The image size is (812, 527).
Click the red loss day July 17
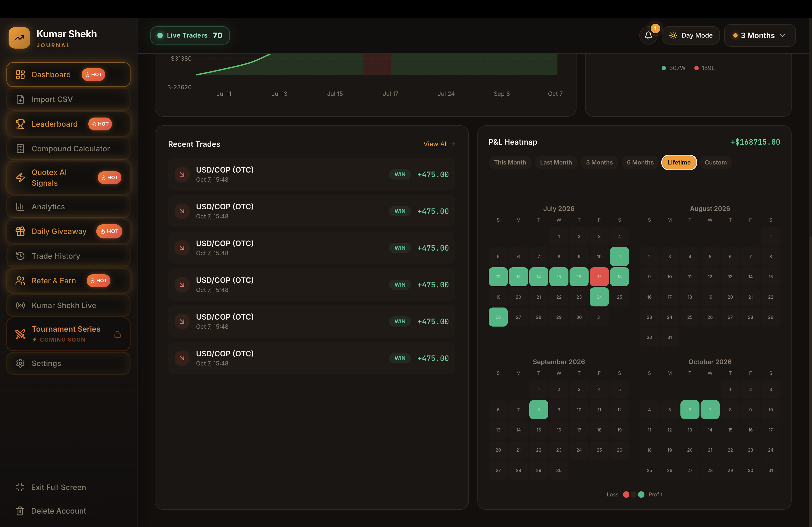click(599, 277)
